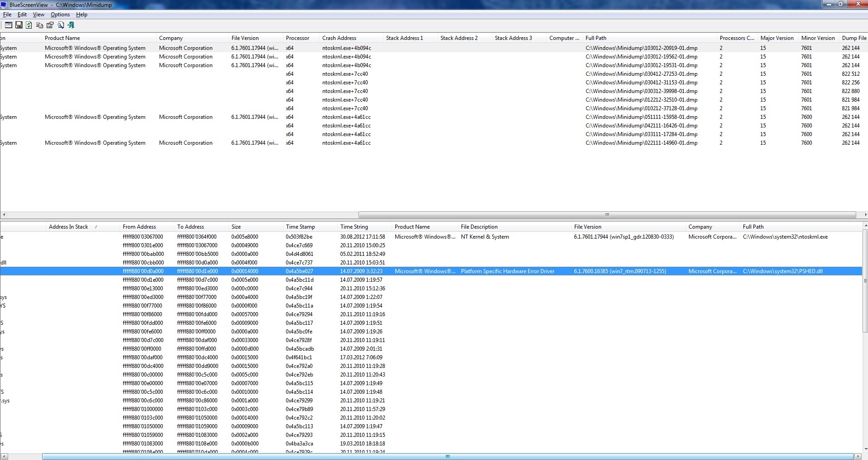This screenshot has width=868, height=460.
Task: Click the green Refresh toolbar icon
Action: pyautogui.click(x=29, y=25)
